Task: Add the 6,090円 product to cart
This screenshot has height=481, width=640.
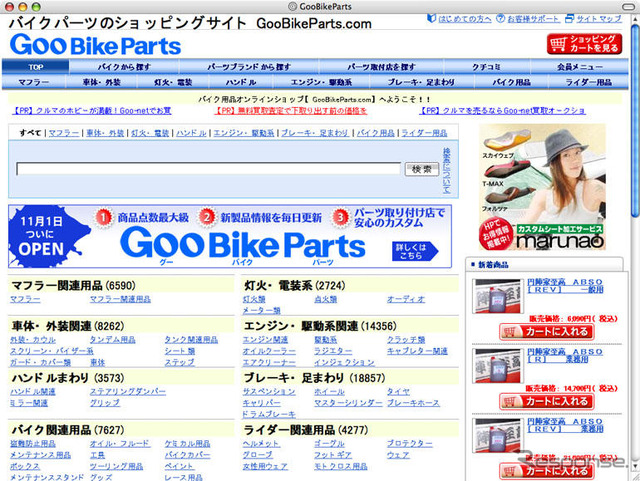Action: click(x=547, y=332)
